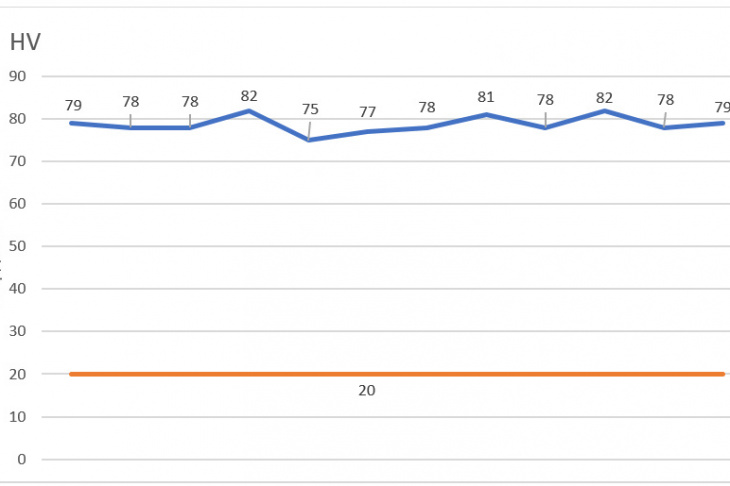Click the data label 75
The height and width of the screenshot is (486, 730).
click(x=310, y=109)
